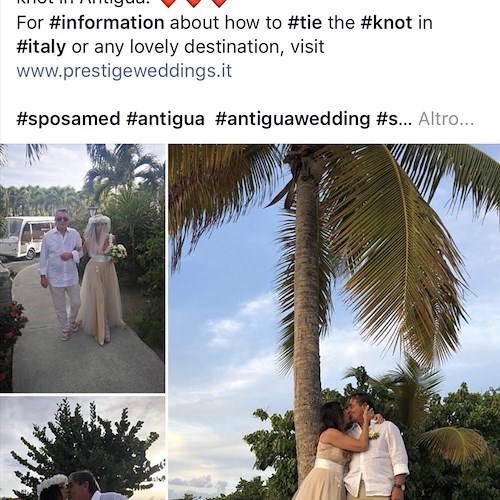Tap the bride's white bouquet
Viewport: 500px width, 500px height.
click(x=118, y=251)
